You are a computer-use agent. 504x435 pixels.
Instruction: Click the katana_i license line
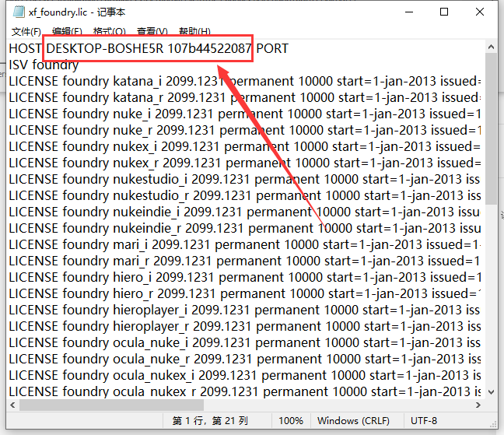pos(244,82)
